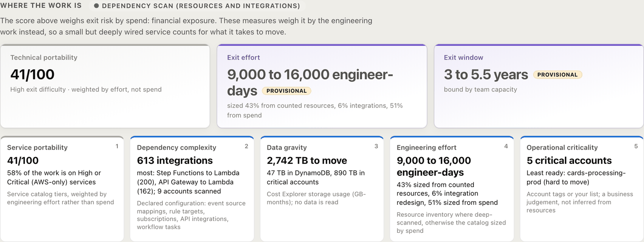Viewport: 644px width, 242px height.
Task: Select the Dependency Scan (Resources and Integrations) pill
Action: click(197, 6)
